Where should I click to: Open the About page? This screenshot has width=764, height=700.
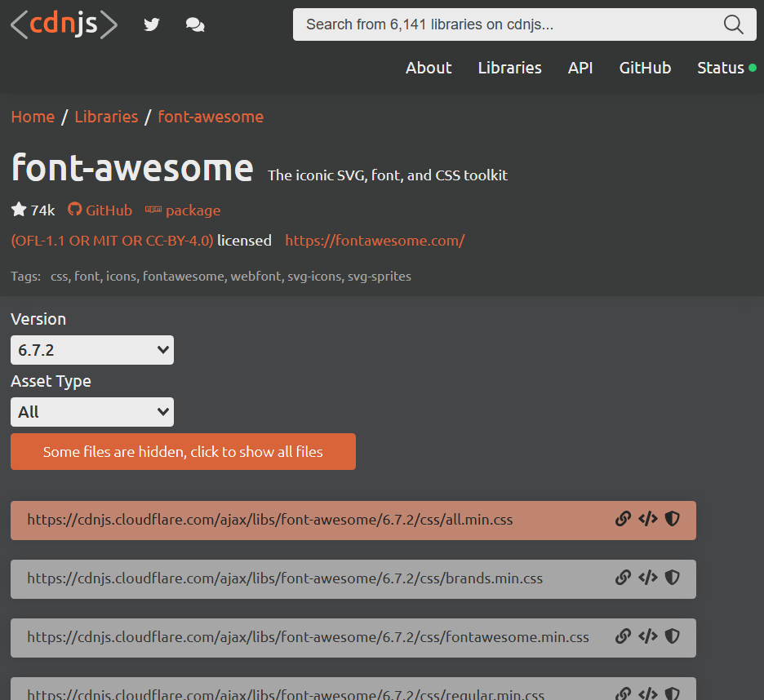(x=429, y=68)
